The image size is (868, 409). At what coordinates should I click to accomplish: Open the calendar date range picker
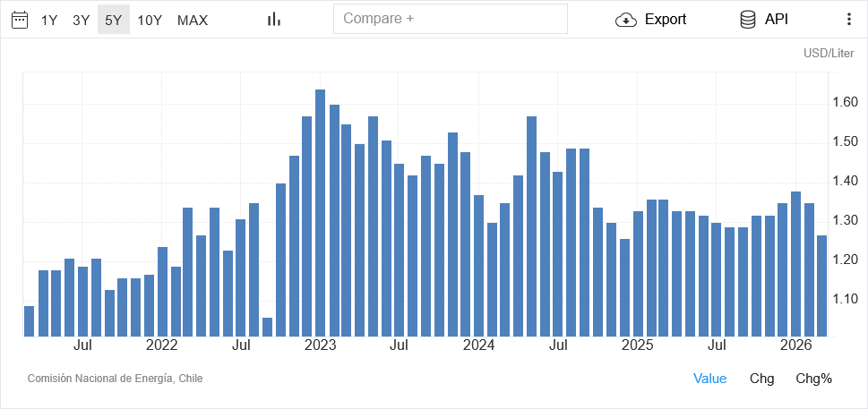(20, 20)
